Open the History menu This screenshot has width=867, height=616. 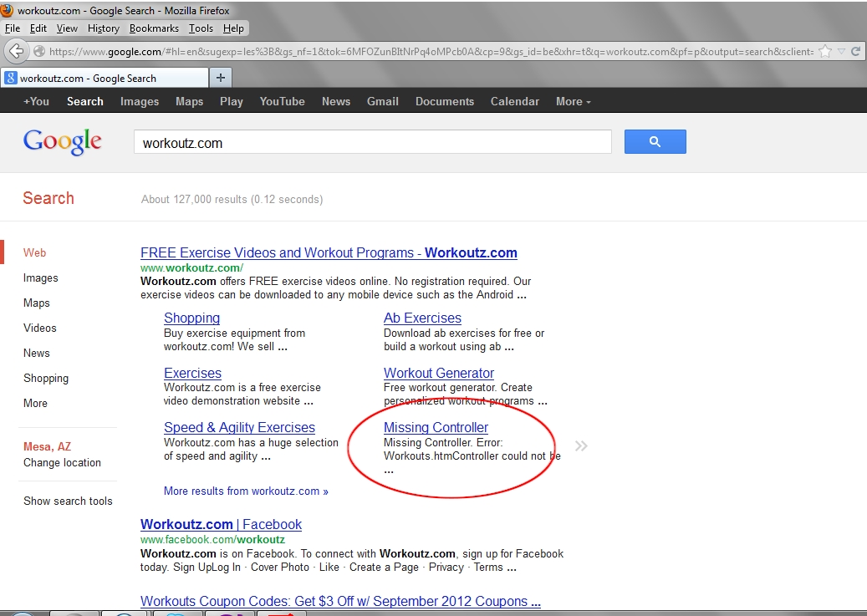click(x=104, y=28)
